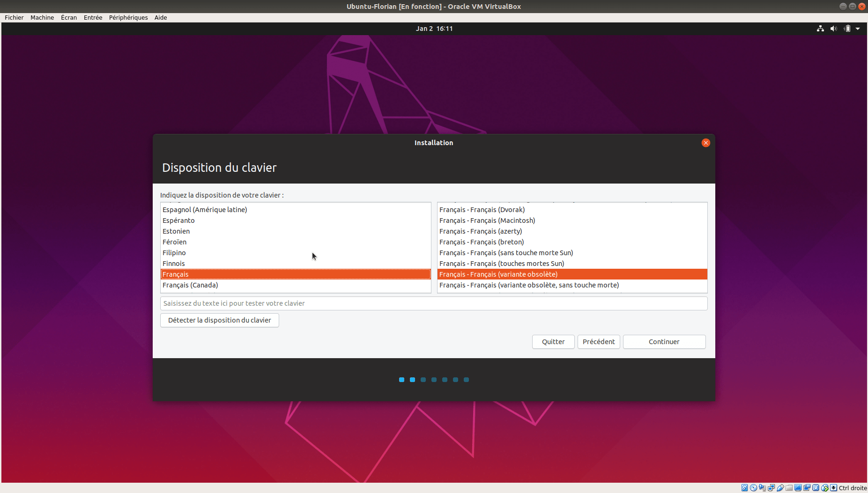The image size is (868, 493).
Task: Select Français (Canada) keyboard layout
Action: coord(190,285)
